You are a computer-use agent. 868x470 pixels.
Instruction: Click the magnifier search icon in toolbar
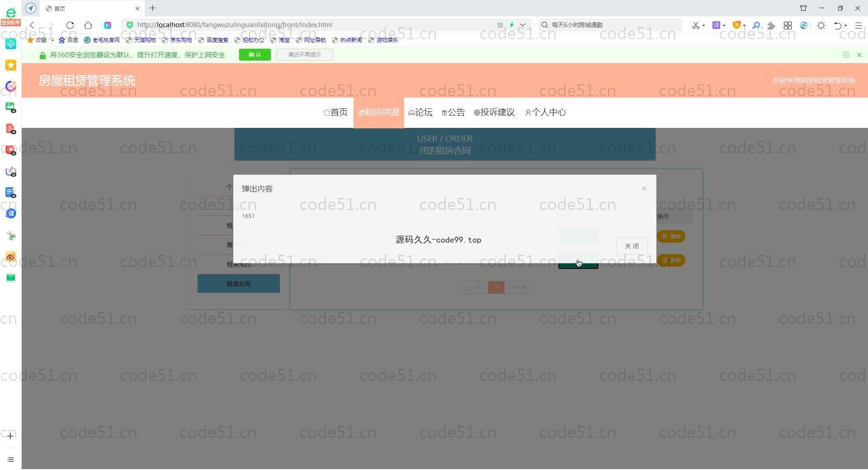pyautogui.click(x=756, y=26)
